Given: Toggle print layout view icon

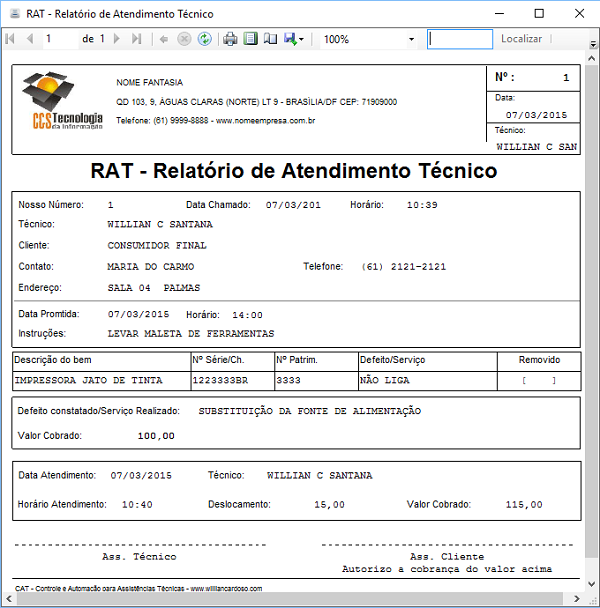Looking at the screenshot, I should tap(251, 39).
